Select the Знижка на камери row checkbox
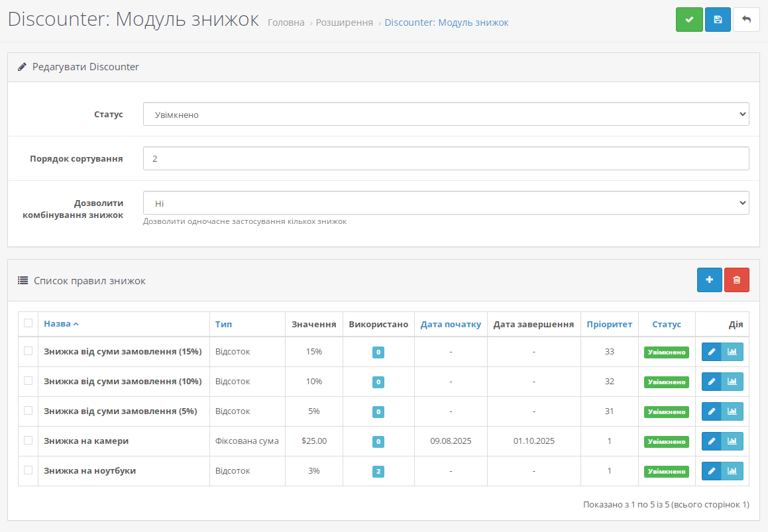This screenshot has width=768, height=532. click(28, 441)
